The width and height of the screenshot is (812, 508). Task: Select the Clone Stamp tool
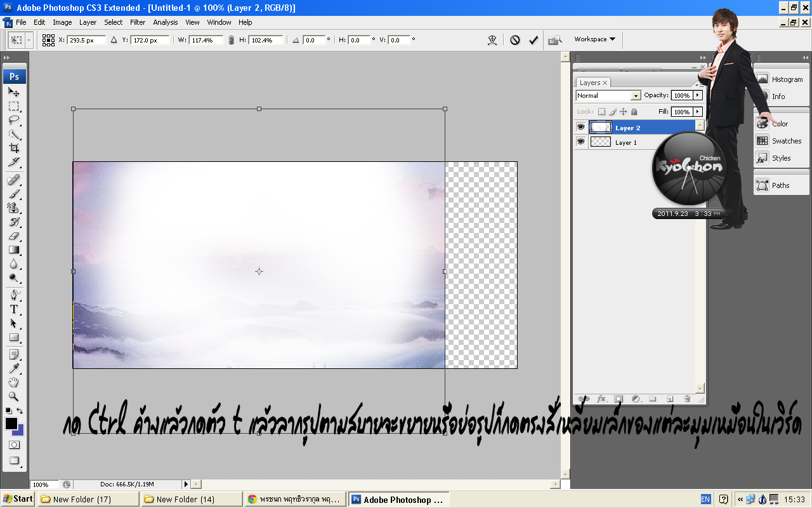(14, 208)
